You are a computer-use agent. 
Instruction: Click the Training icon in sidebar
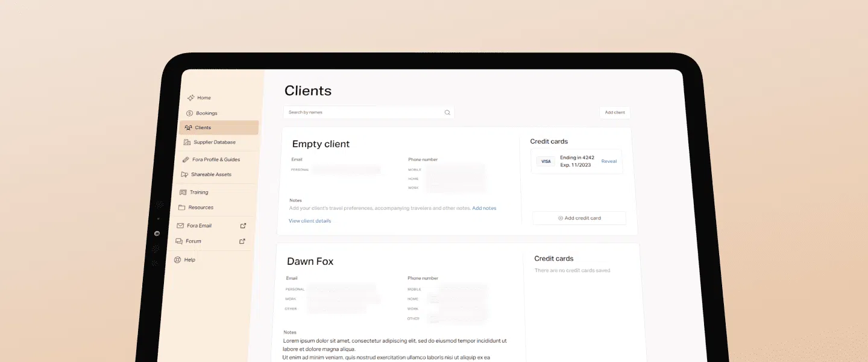[x=183, y=192]
